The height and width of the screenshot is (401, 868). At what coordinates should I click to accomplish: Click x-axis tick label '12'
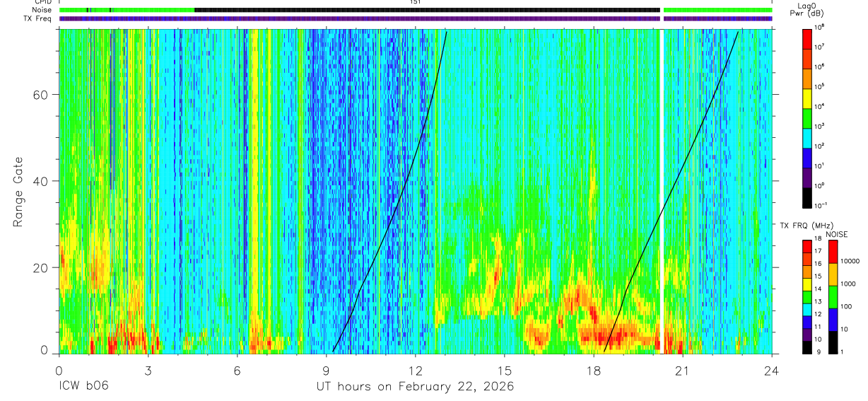coord(416,370)
